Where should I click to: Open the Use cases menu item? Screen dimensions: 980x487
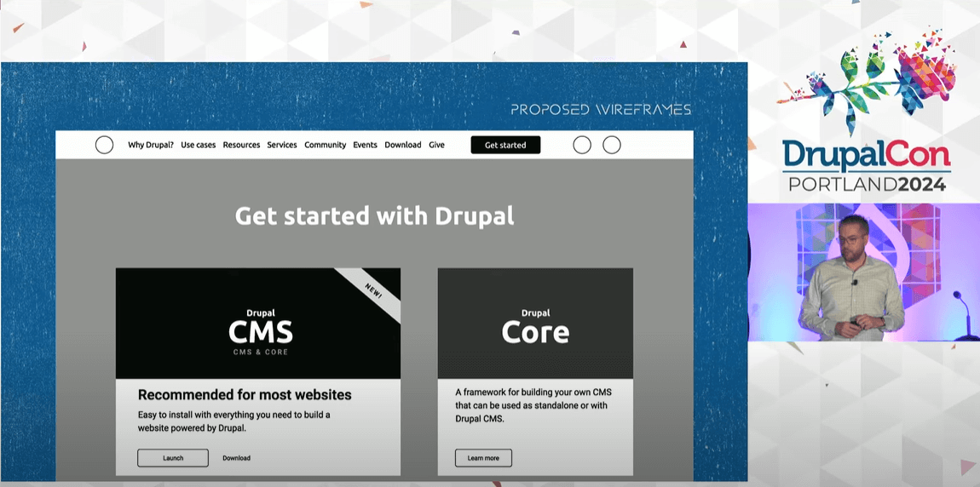pyautogui.click(x=198, y=145)
